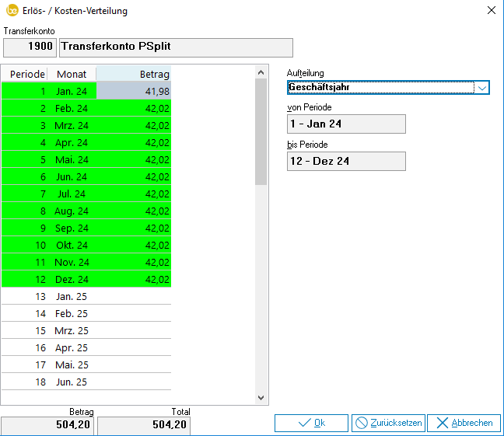
Task: Select the Betrag cell showing 41,98
Action: pyautogui.click(x=134, y=92)
